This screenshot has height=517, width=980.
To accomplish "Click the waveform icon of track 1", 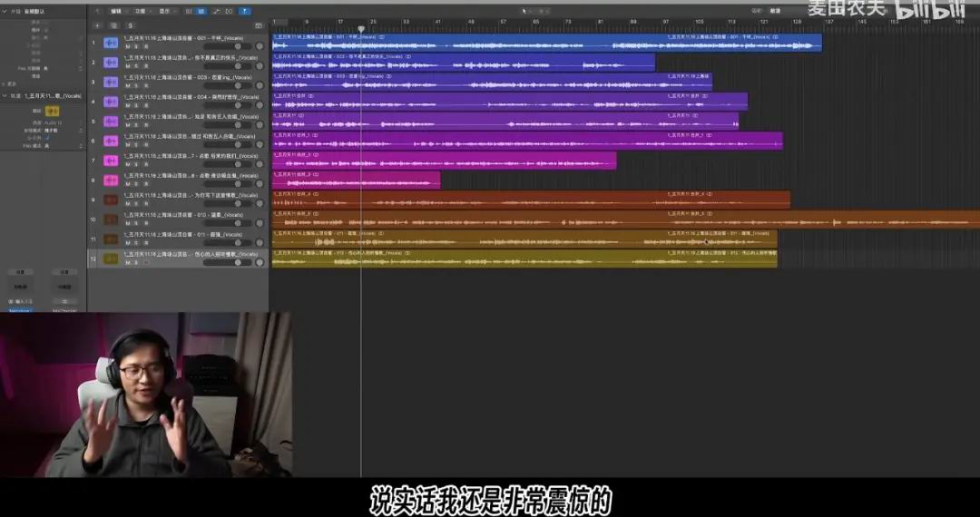I will coord(111,43).
